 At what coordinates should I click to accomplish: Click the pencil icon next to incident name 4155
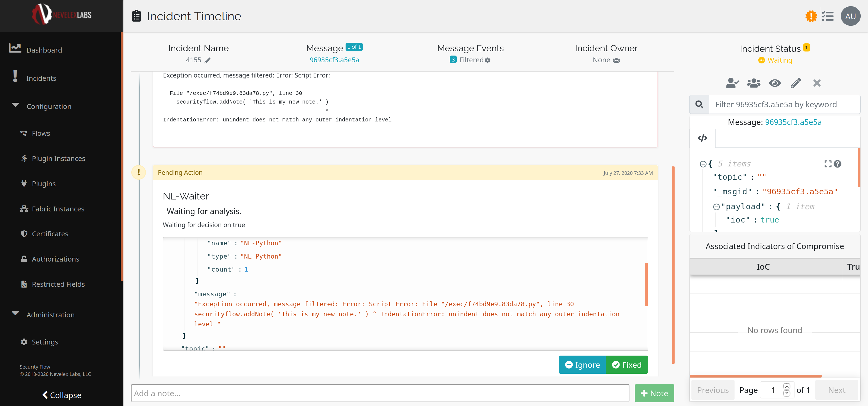[208, 60]
